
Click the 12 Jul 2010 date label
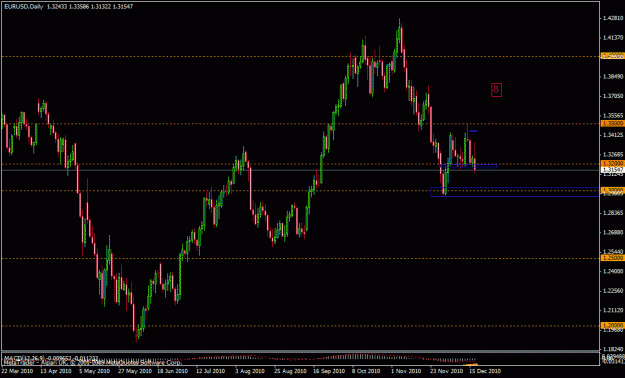[x=209, y=371]
